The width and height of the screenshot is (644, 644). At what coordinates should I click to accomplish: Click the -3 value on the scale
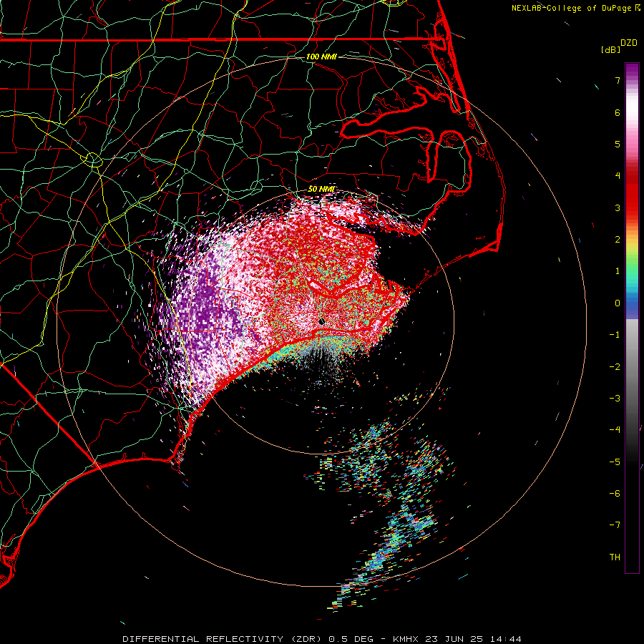point(615,399)
